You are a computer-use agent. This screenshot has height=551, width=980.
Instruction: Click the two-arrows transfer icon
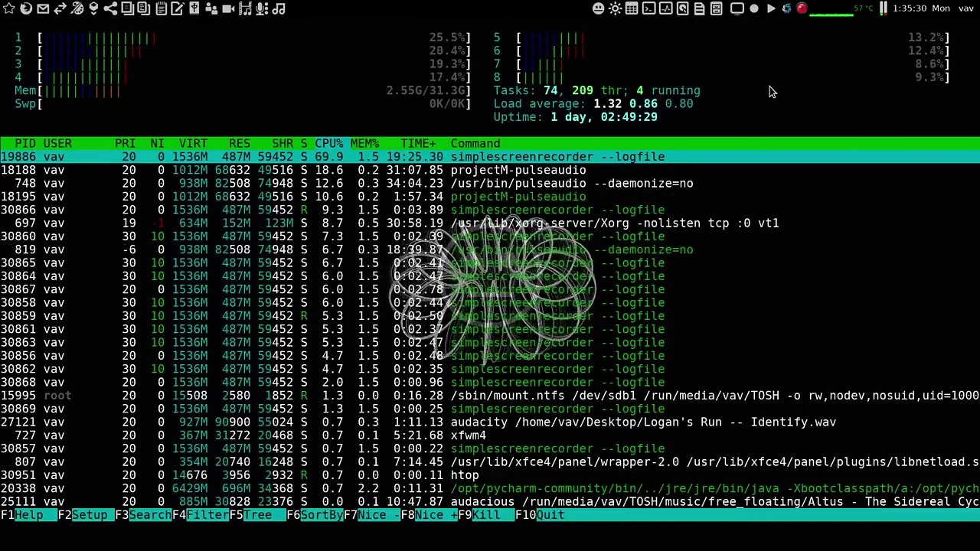(60, 8)
